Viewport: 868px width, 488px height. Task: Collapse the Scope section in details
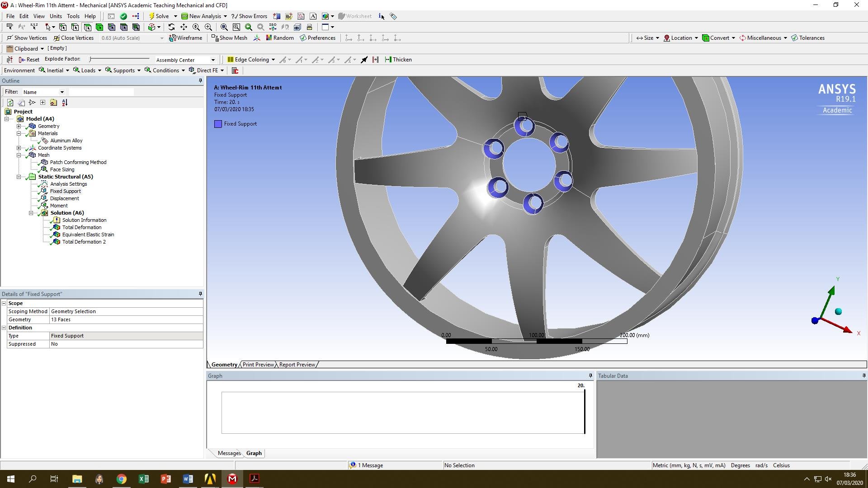click(x=4, y=304)
